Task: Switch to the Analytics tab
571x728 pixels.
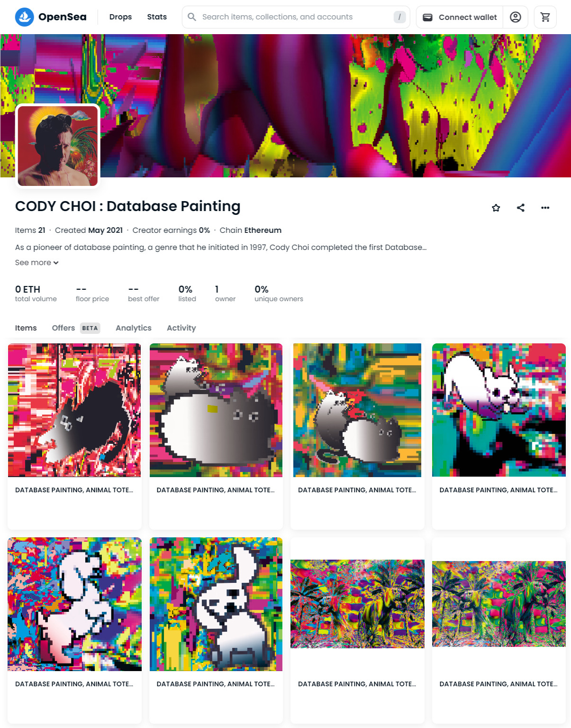Action: pyautogui.click(x=134, y=328)
